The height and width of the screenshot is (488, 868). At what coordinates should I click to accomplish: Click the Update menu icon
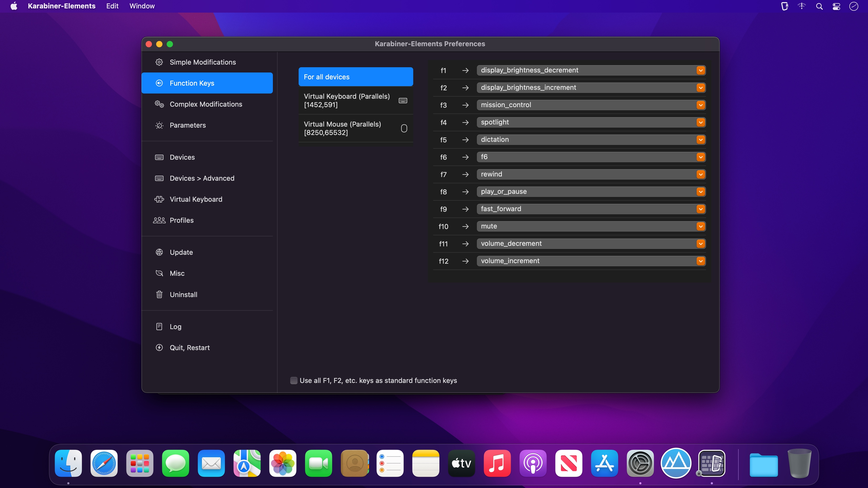(x=159, y=252)
